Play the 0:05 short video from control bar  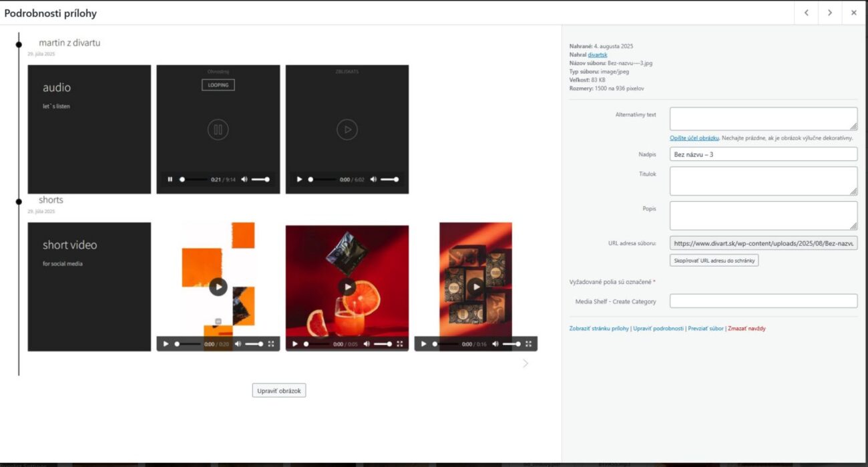(x=294, y=344)
